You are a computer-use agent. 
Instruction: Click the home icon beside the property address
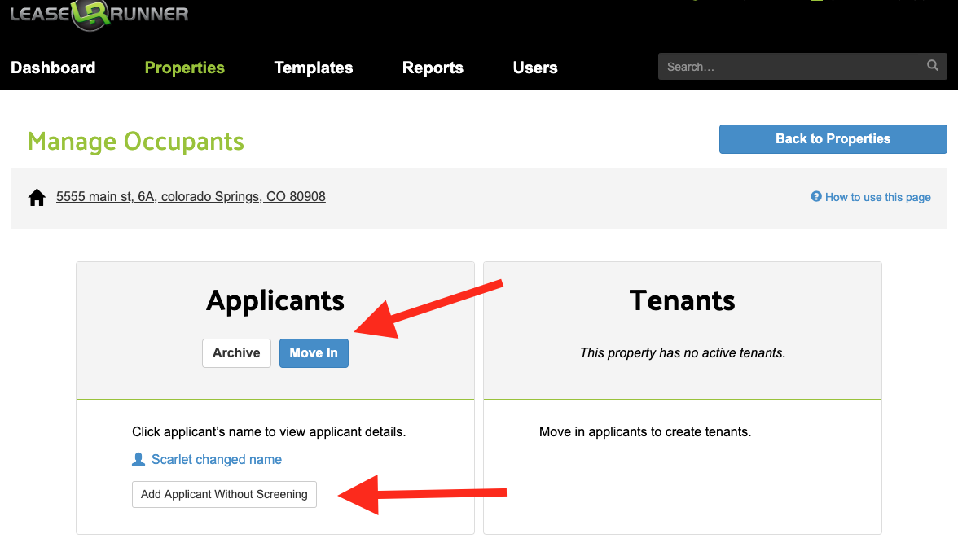[x=36, y=196]
